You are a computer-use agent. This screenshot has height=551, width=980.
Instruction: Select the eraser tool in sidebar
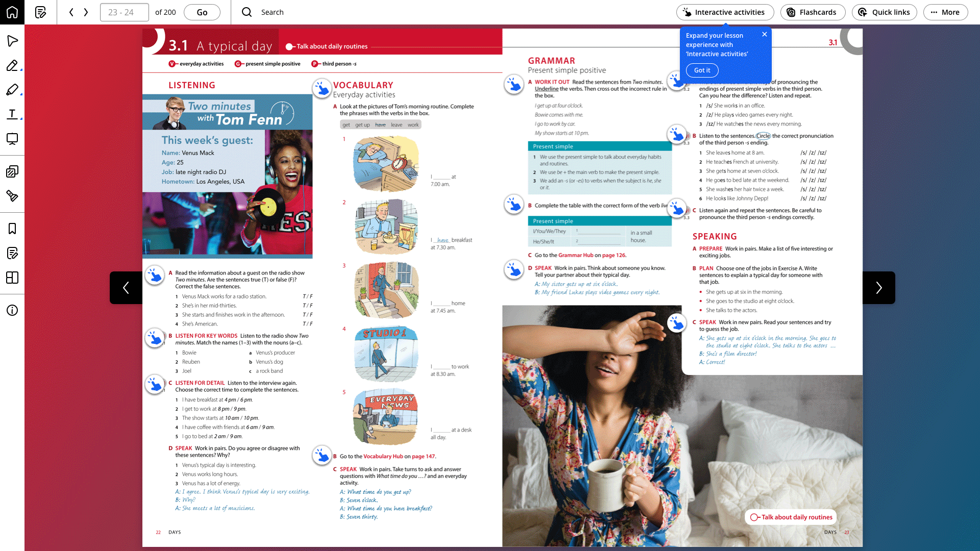[12, 196]
